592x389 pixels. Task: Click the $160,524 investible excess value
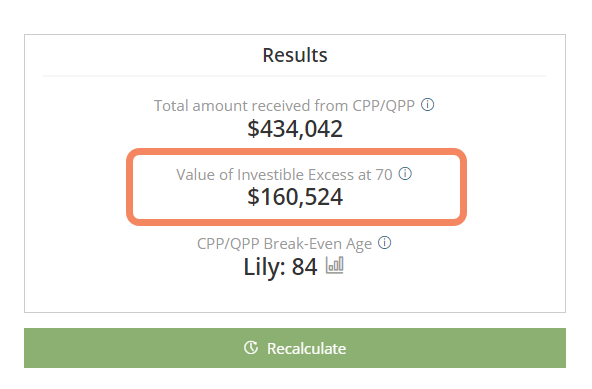coord(295,197)
